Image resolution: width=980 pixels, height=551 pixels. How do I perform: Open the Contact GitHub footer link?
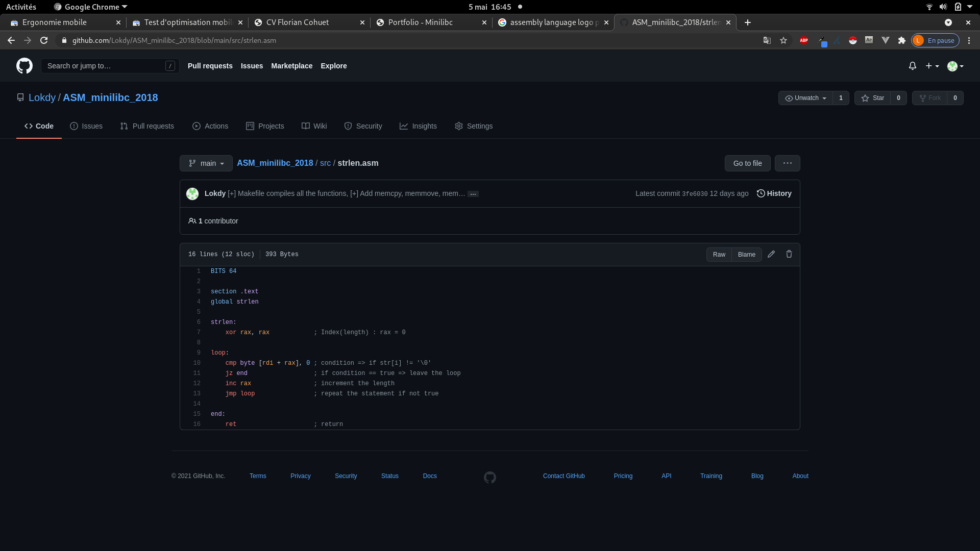pyautogui.click(x=563, y=476)
